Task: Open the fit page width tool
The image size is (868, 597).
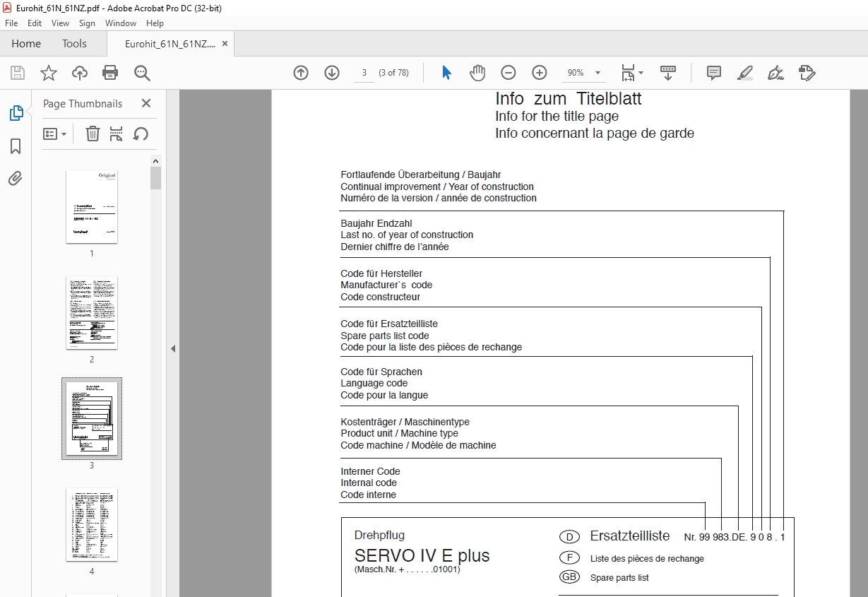Action: click(x=628, y=73)
